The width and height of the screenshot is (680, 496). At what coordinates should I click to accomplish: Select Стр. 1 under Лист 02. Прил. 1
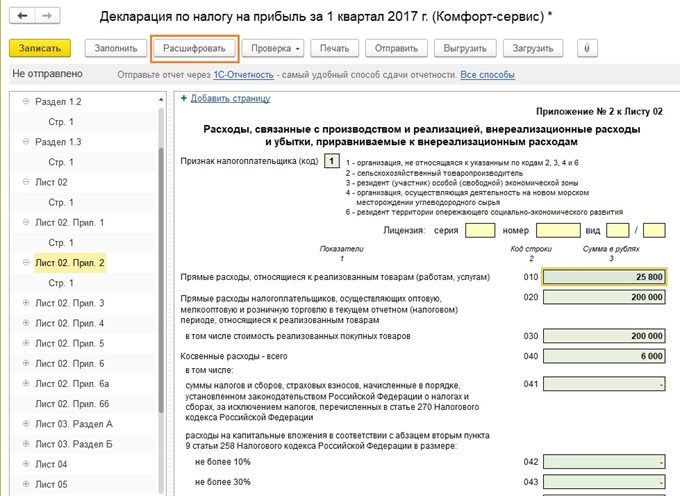(61, 243)
